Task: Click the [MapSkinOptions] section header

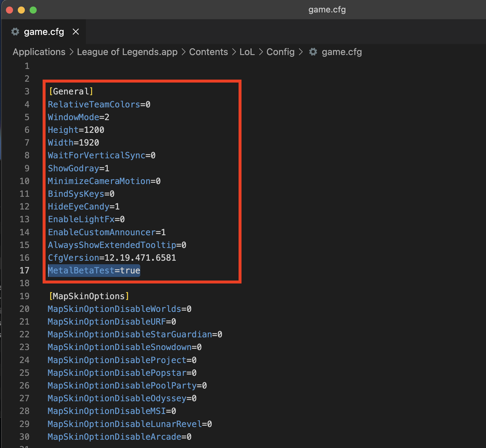Action: pos(89,296)
